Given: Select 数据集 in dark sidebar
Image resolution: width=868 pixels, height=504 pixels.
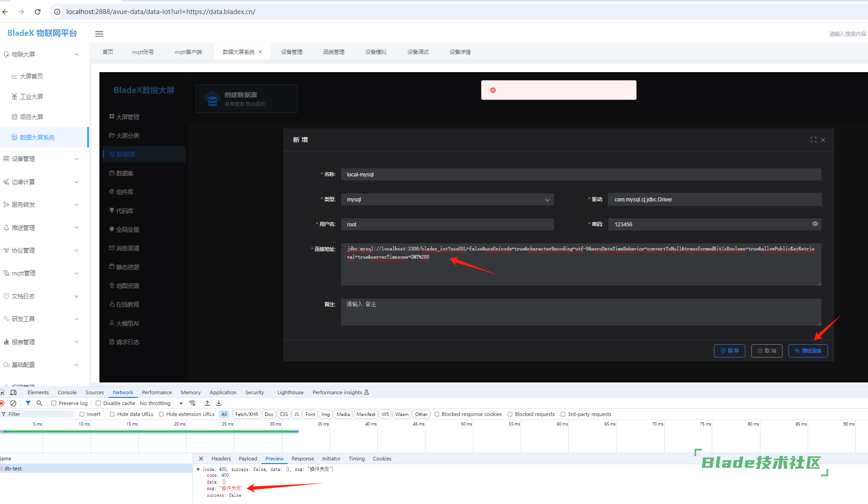Looking at the screenshot, I should [x=121, y=173].
